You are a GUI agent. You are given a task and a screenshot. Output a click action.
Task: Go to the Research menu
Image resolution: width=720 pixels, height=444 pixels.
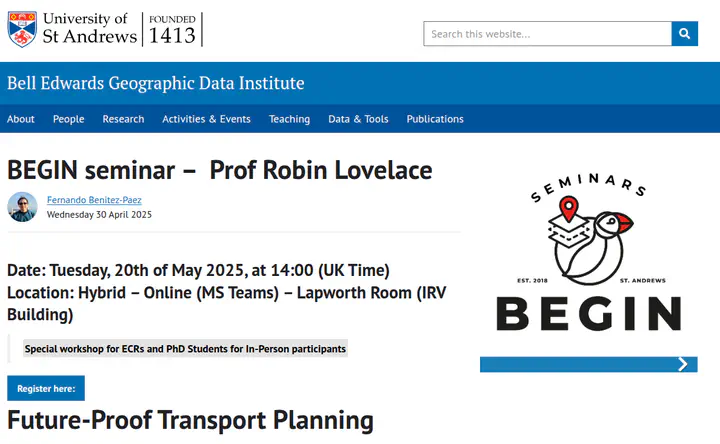pos(123,119)
